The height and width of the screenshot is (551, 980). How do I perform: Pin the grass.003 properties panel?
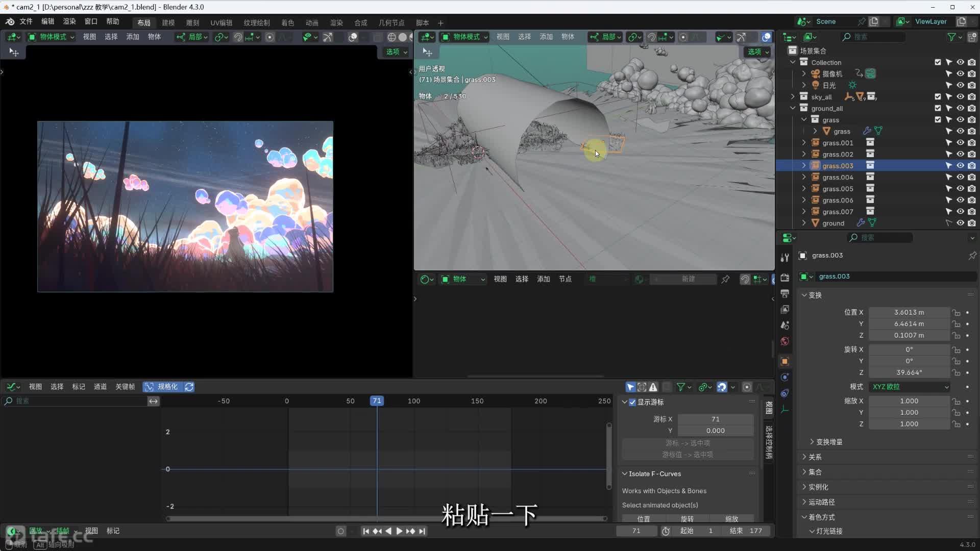point(972,256)
